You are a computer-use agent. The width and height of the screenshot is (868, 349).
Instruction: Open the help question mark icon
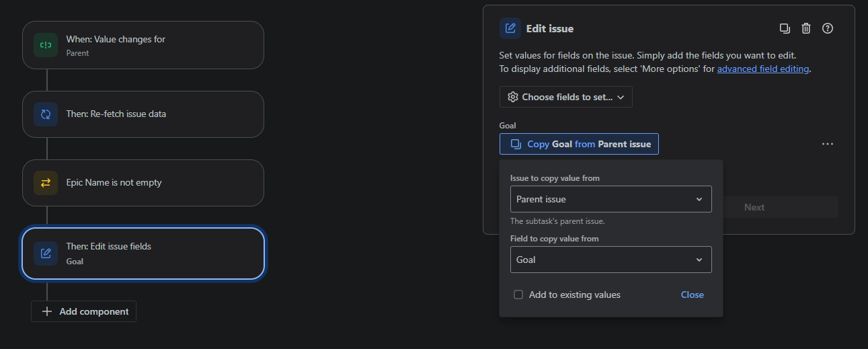pos(828,28)
